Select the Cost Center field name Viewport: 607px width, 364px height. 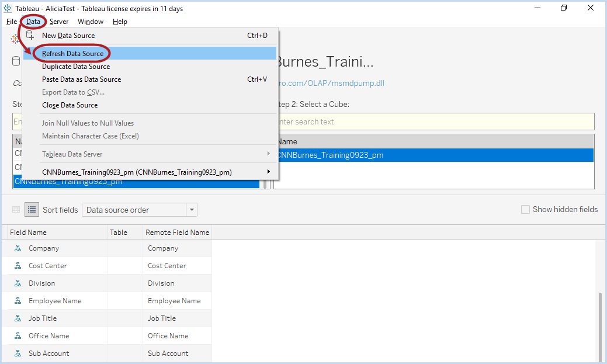(48, 266)
